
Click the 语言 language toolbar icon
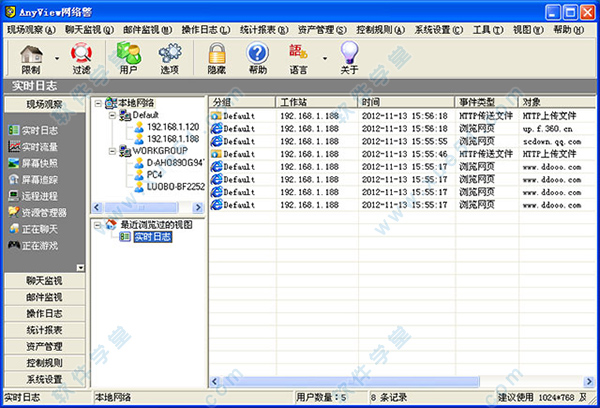click(298, 59)
